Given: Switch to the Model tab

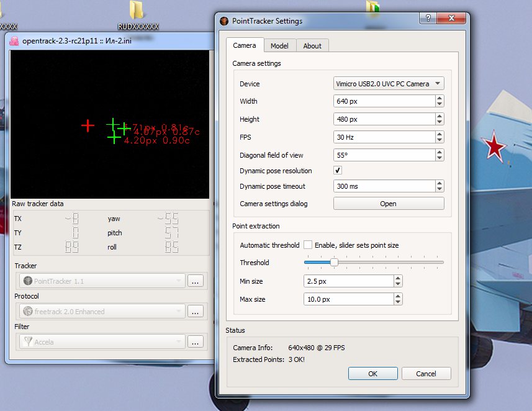Looking at the screenshot, I should [x=279, y=46].
